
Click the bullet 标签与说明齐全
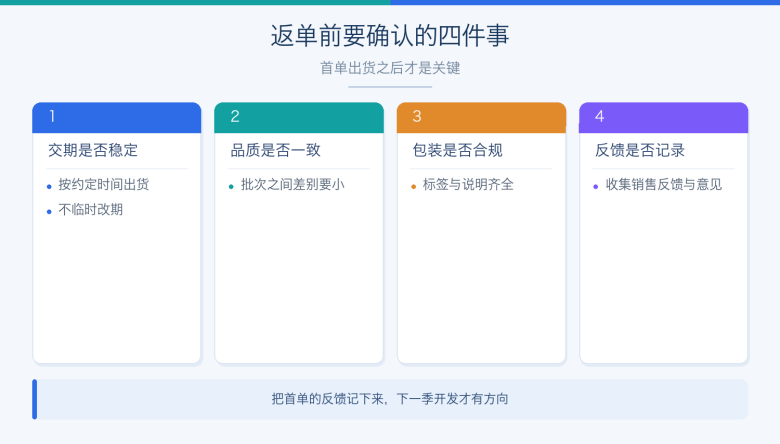click(x=468, y=184)
